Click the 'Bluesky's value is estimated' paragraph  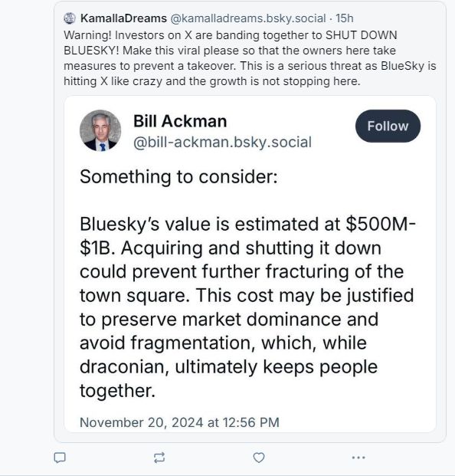pos(247,307)
